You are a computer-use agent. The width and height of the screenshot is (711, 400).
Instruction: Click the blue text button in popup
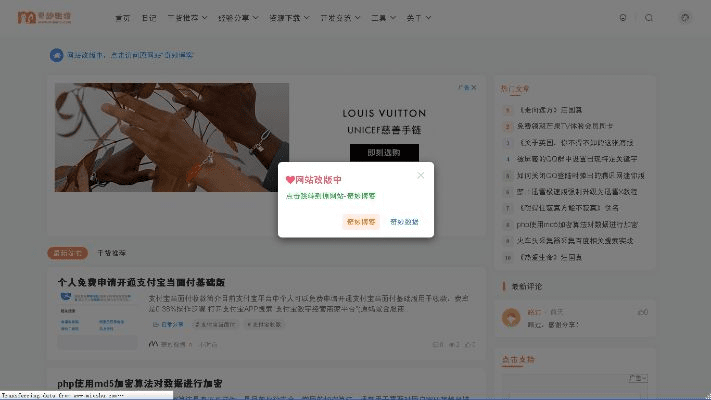[404, 222]
